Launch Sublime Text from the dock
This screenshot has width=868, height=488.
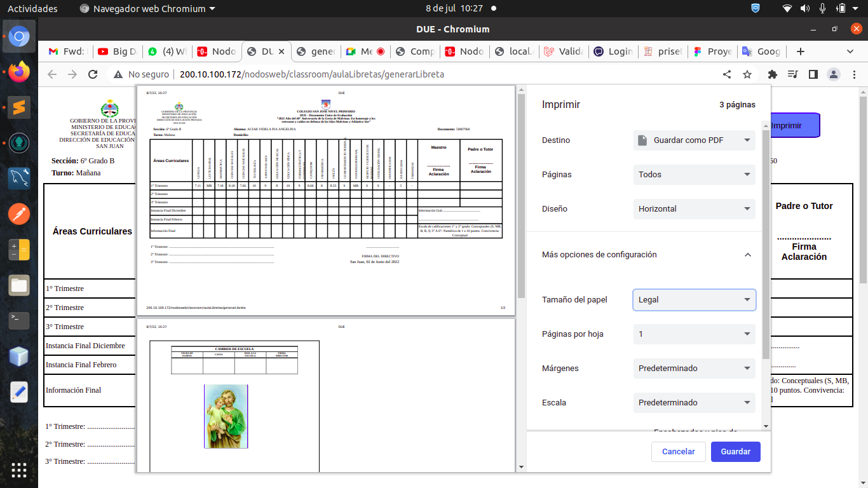(x=19, y=107)
